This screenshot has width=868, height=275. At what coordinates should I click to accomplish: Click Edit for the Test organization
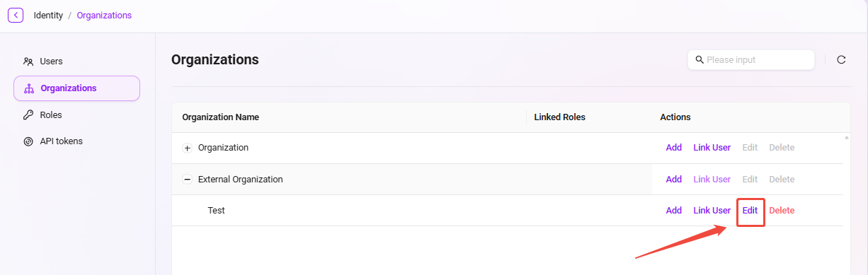click(750, 211)
